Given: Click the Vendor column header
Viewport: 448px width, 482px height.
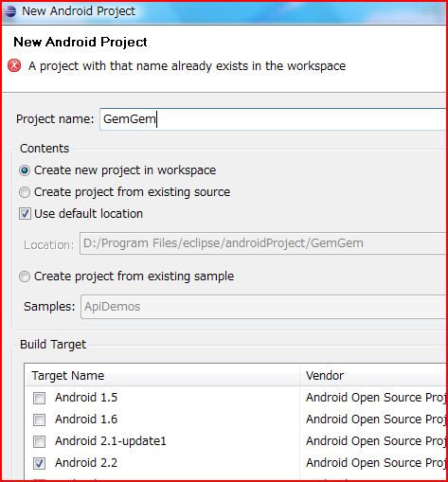Looking at the screenshot, I should [373, 375].
